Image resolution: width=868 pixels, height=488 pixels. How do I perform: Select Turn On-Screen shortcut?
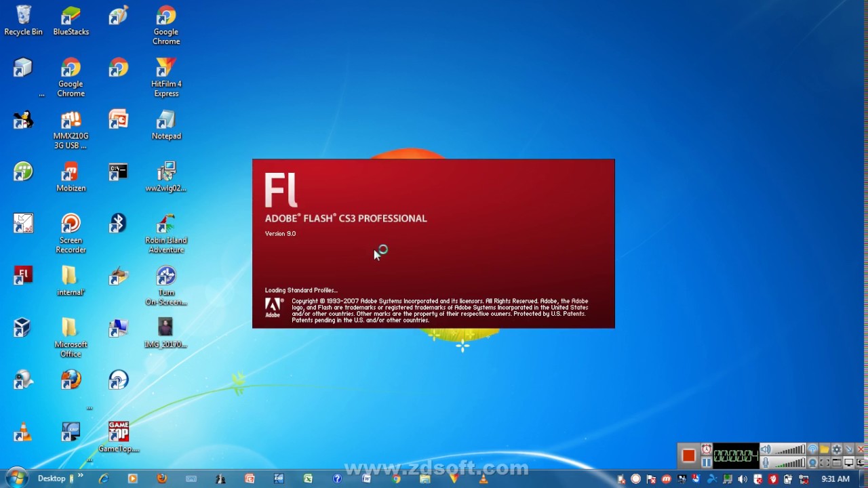click(x=166, y=286)
